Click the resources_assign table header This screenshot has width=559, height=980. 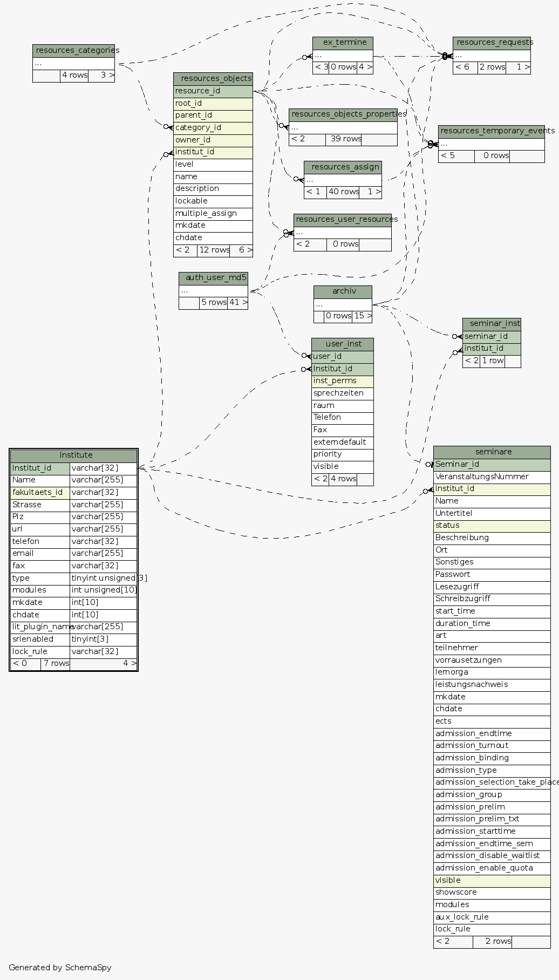pos(343,167)
